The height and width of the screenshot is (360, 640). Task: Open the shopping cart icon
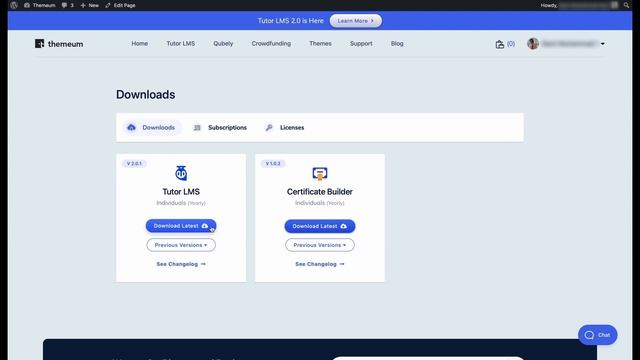[x=500, y=44]
